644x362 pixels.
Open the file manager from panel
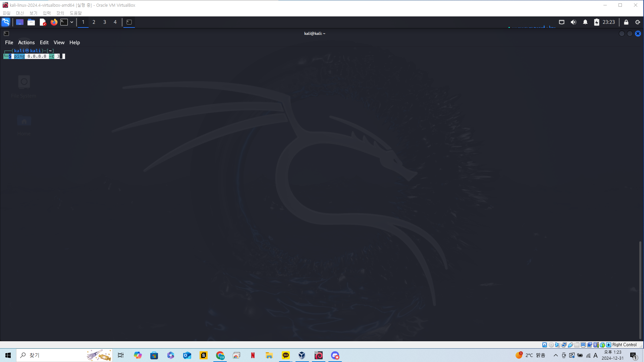tap(31, 22)
